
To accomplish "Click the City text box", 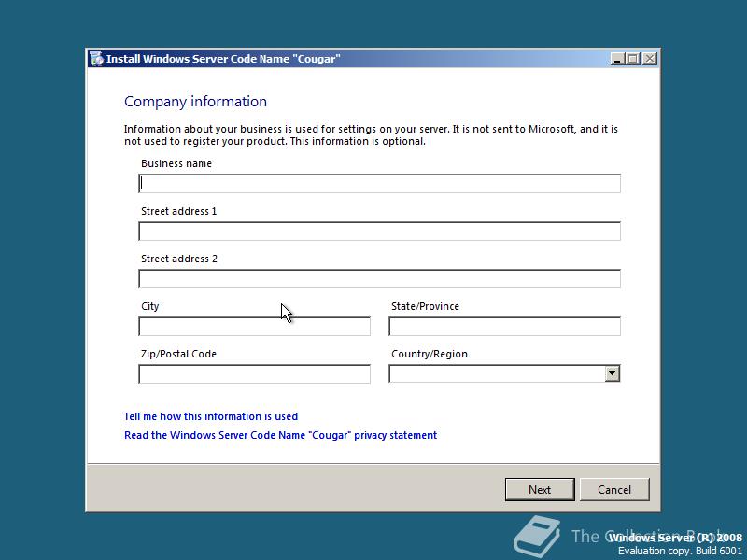I will (x=254, y=326).
